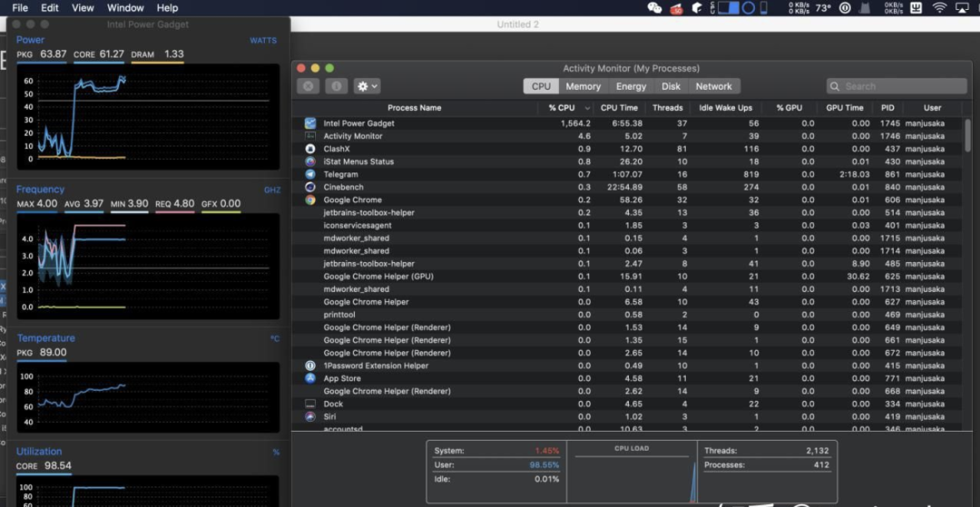Click the 1Password Extension Helper icon
Screen dimensions: 980x507
point(310,366)
